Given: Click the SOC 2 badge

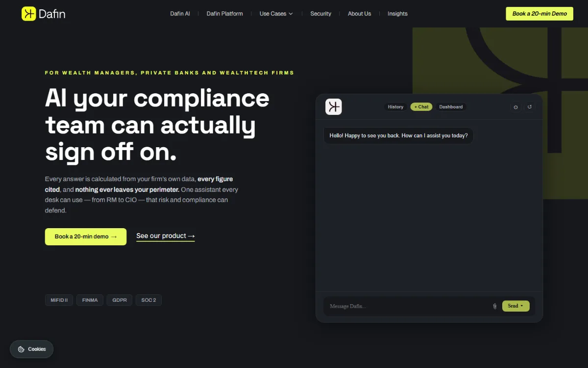Looking at the screenshot, I should [148, 300].
